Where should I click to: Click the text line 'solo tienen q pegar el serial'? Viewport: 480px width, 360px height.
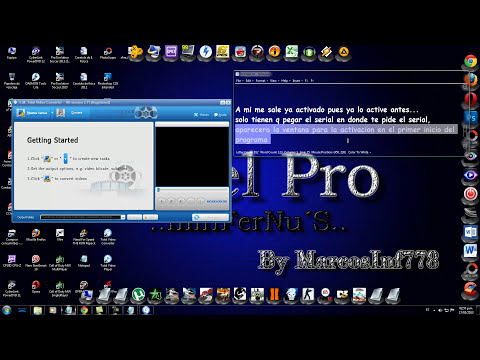pos(333,120)
